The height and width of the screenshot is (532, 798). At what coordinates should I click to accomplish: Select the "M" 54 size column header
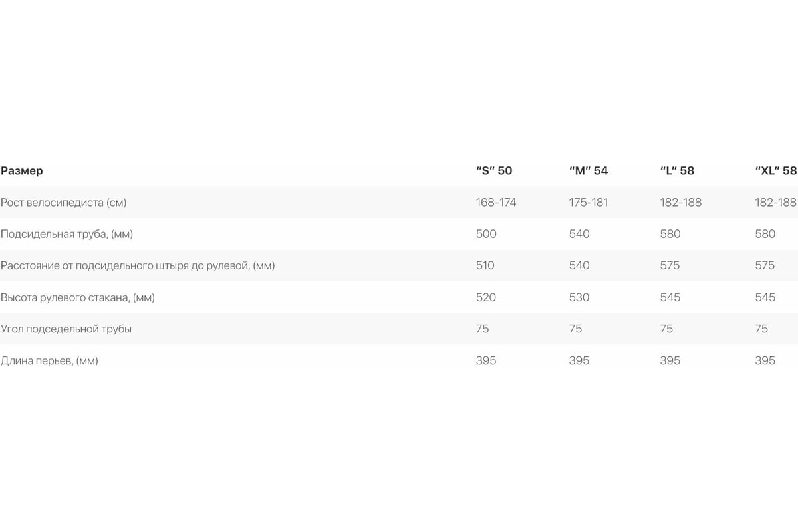[589, 171]
